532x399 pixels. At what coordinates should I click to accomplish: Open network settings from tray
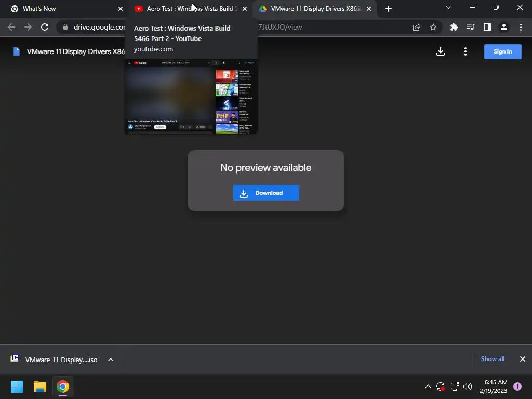455,387
